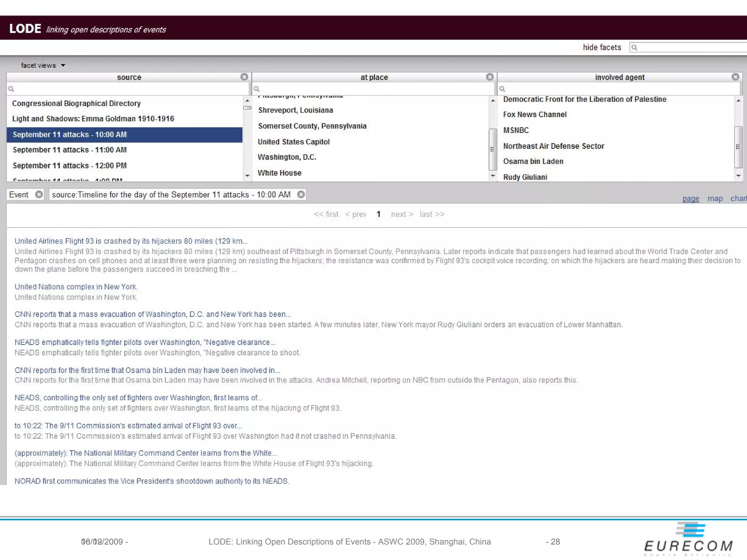
Task: Switch to the map view tab
Action: (x=715, y=199)
